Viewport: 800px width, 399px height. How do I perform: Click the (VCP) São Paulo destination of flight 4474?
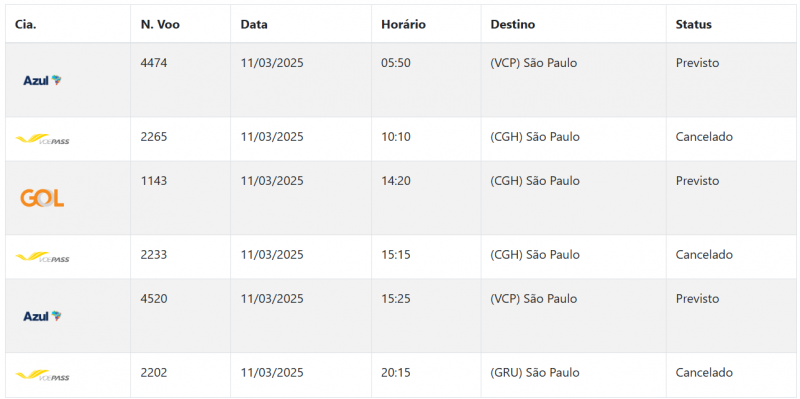coord(534,63)
